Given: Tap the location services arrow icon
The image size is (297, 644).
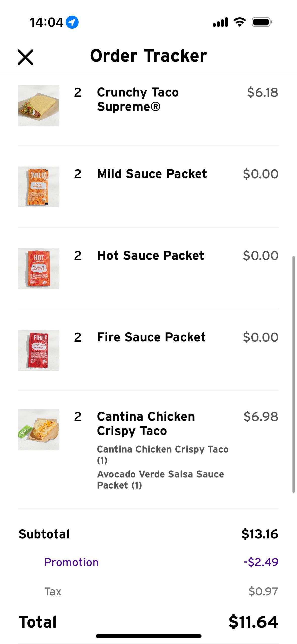Looking at the screenshot, I should point(72,22).
